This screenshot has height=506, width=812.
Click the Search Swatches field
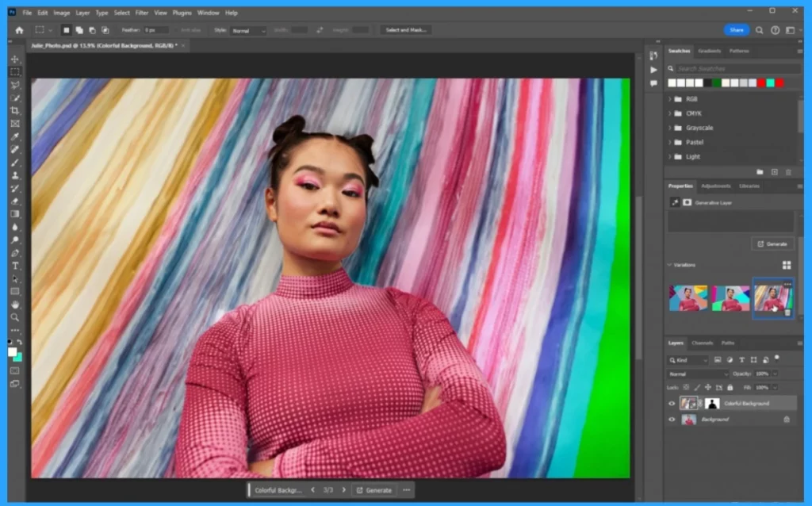click(737, 68)
